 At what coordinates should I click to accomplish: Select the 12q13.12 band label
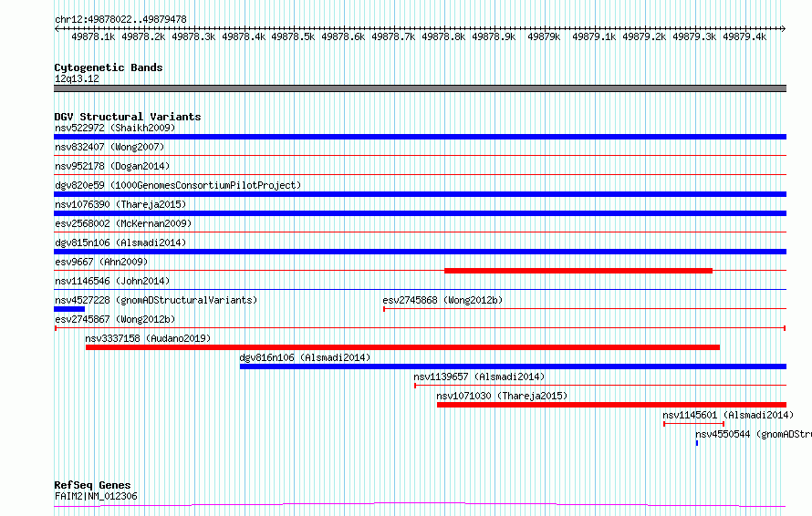77,78
